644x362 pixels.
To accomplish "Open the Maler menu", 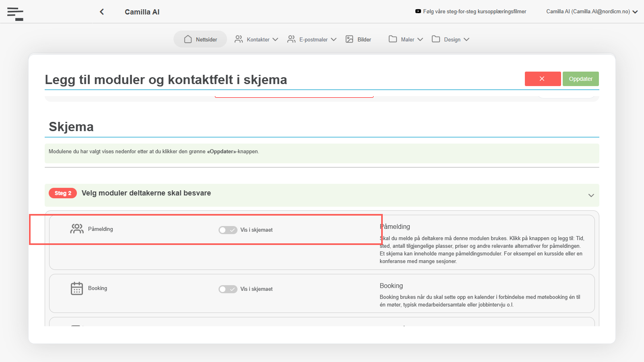I will coord(406,39).
